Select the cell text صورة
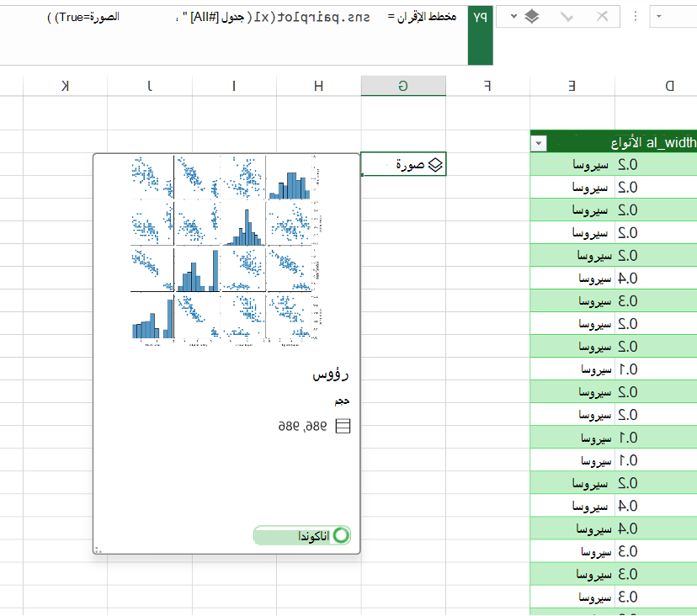This screenshot has width=697, height=616. (x=410, y=165)
